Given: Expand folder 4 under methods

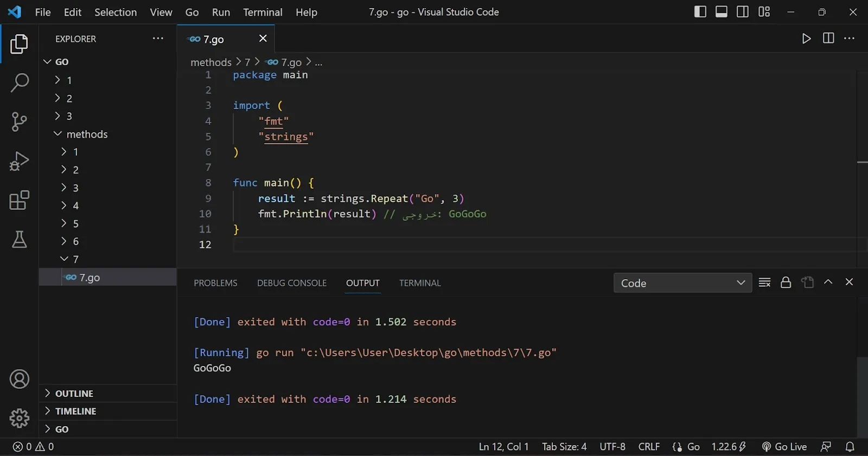Looking at the screenshot, I should coord(107,205).
